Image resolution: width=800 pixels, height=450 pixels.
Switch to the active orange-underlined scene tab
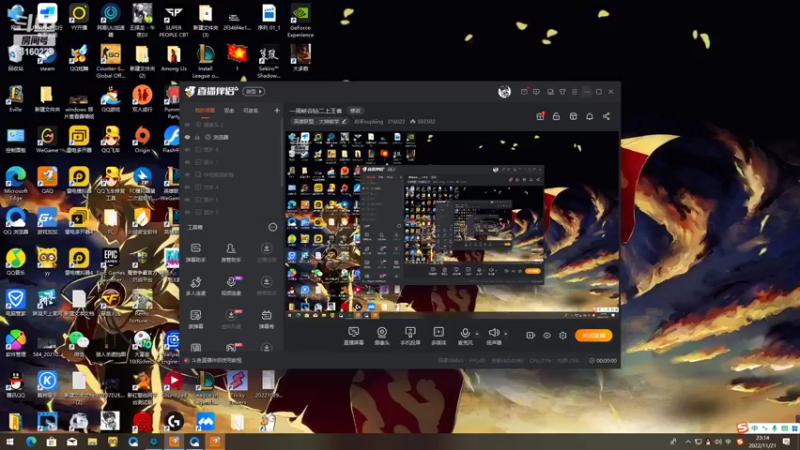[205, 110]
